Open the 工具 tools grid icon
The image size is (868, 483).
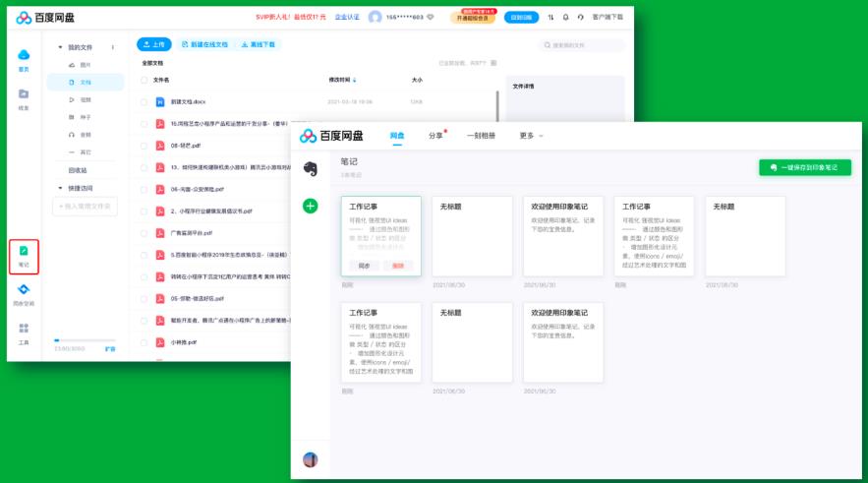click(24, 328)
